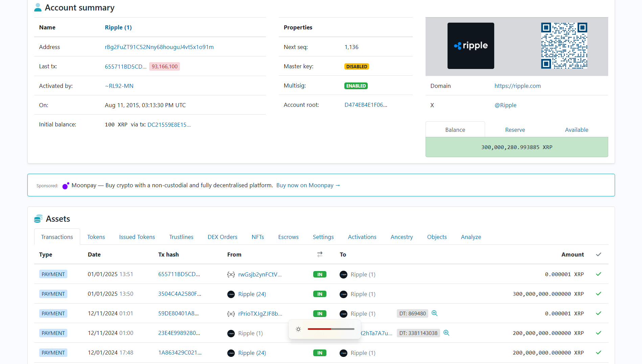Click Ripple (1) From avatar in 23E4E9989280 row
642x364 pixels.
click(231, 333)
